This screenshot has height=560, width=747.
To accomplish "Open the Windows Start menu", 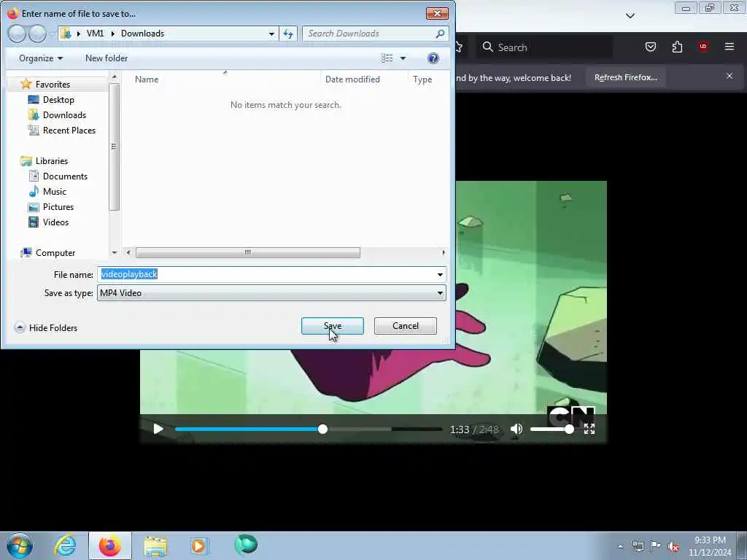I will pyautogui.click(x=20, y=545).
